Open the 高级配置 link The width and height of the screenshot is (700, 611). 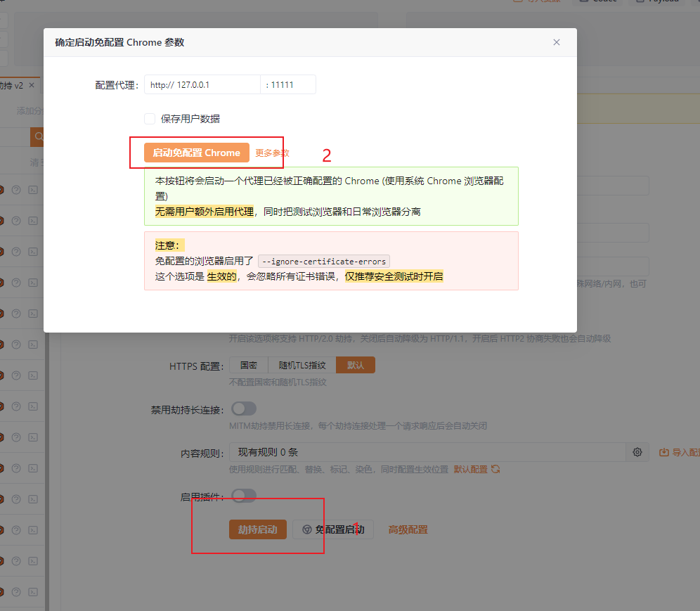(x=408, y=529)
